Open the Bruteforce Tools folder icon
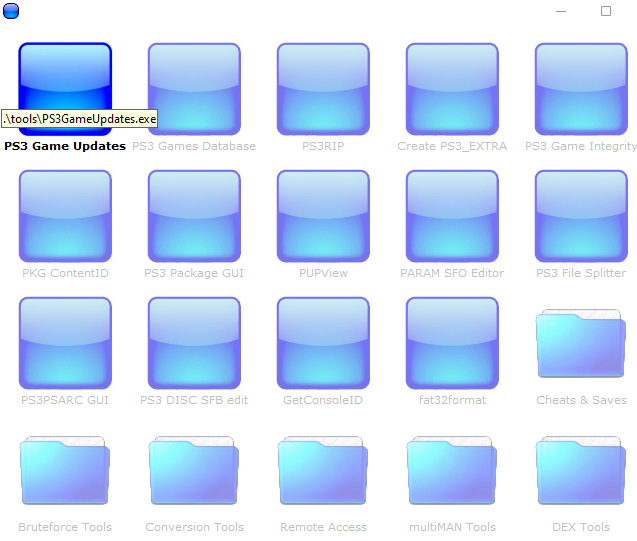Screen dimensions: 637x541 coord(65,470)
